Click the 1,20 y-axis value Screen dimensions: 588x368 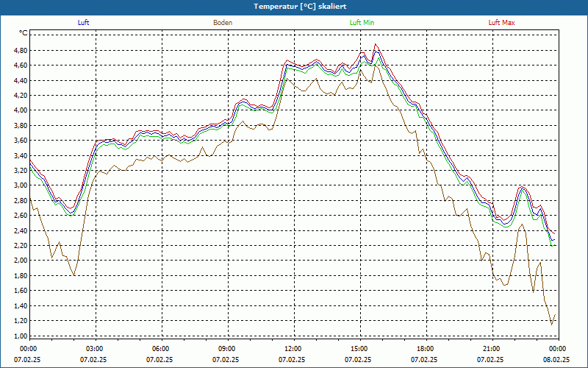[21, 321]
